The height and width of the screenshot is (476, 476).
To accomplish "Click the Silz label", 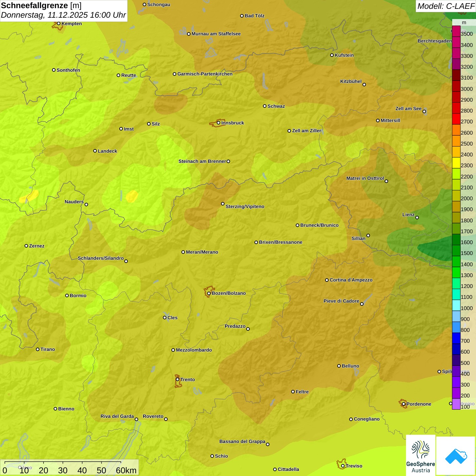I will [x=156, y=124].
